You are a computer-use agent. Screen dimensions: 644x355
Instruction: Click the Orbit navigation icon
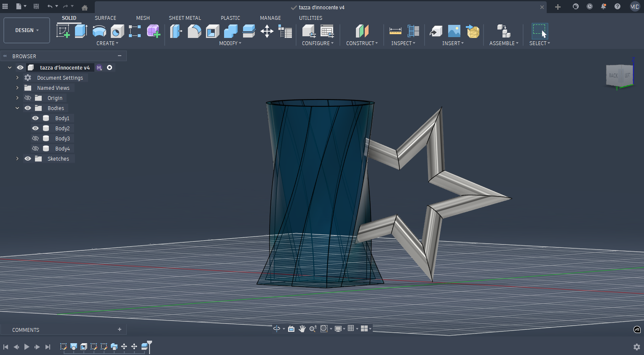[x=277, y=329]
